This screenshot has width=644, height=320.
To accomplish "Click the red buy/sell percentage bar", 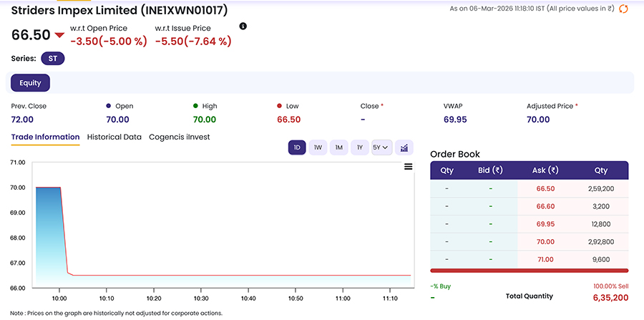I will coord(530,271).
